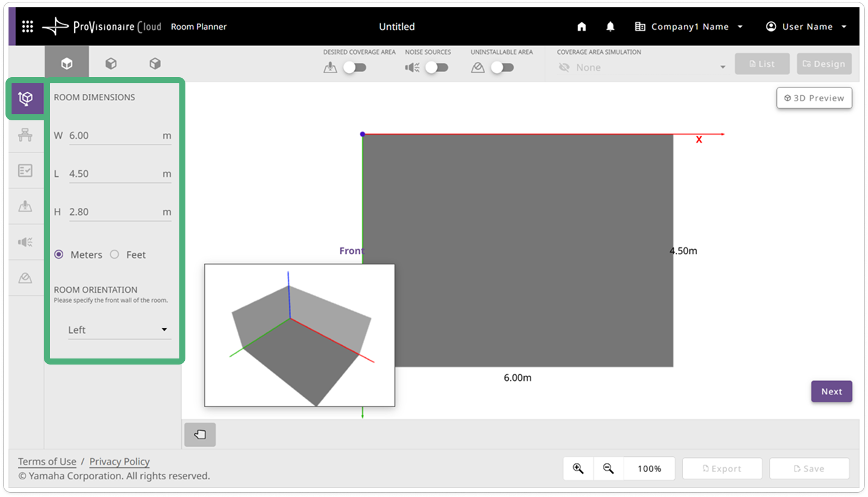Expand User Name dropdown arrow

pyautogui.click(x=844, y=27)
